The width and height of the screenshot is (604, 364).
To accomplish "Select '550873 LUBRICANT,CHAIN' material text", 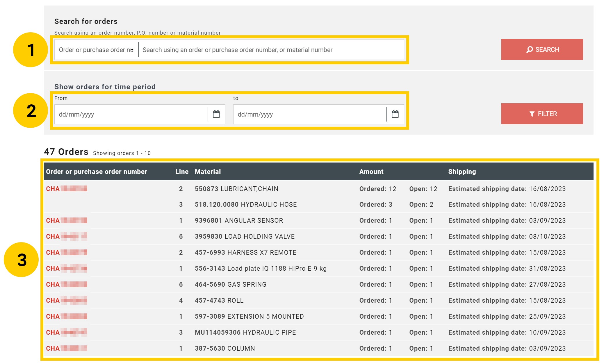I will click(x=236, y=189).
